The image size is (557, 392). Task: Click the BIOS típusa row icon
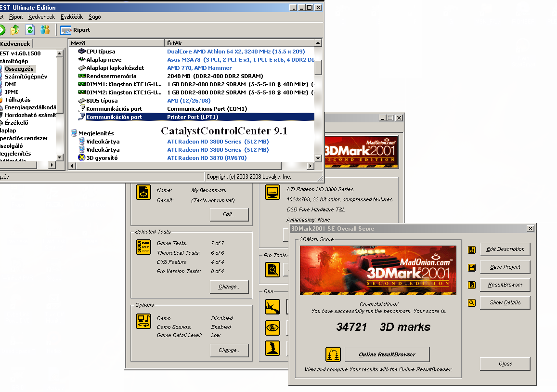tap(82, 100)
